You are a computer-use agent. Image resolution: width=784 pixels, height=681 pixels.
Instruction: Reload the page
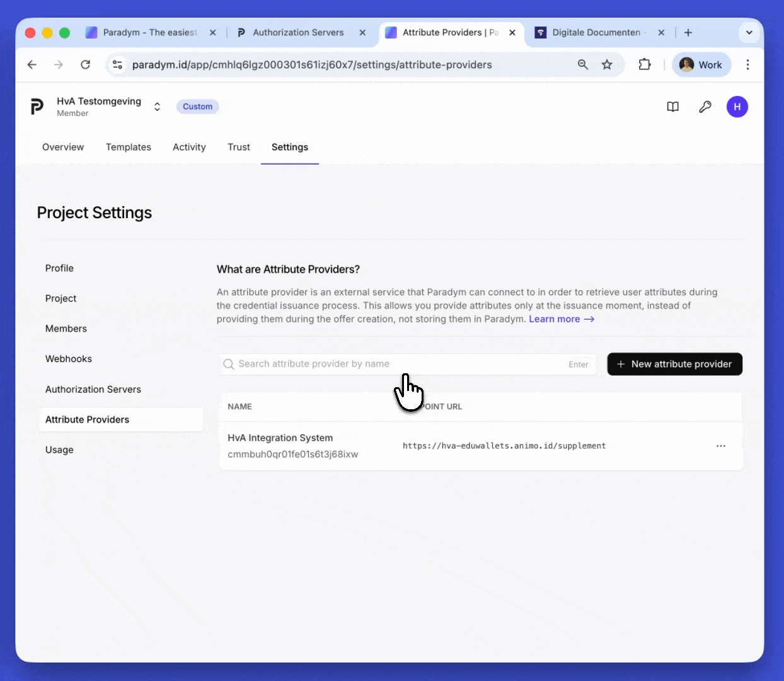[x=86, y=64]
